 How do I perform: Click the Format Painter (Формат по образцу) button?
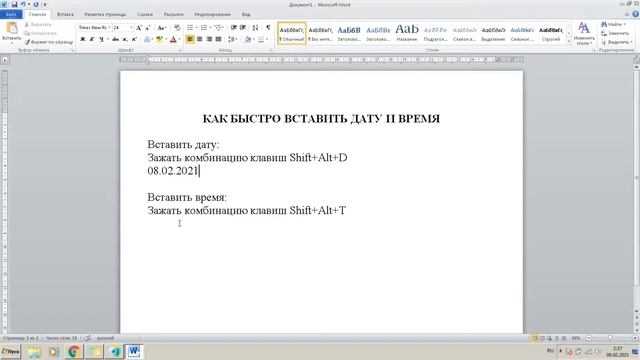tap(49, 42)
